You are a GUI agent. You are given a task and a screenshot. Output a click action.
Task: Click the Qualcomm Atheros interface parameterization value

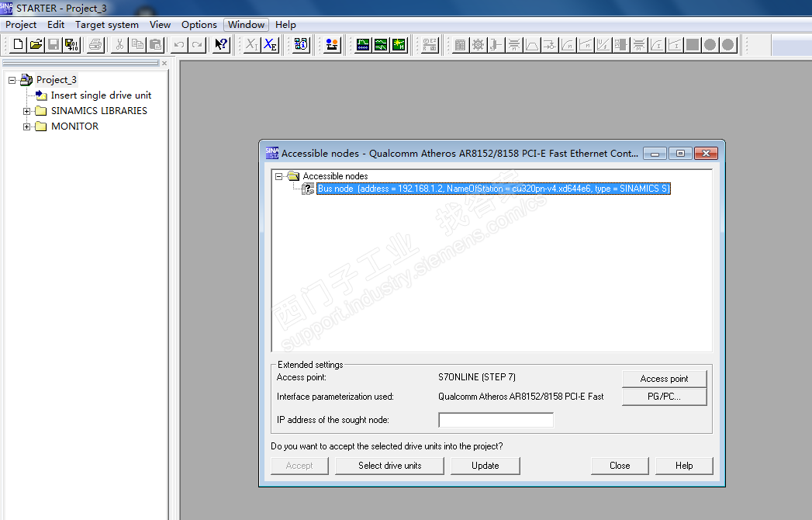[x=520, y=397]
